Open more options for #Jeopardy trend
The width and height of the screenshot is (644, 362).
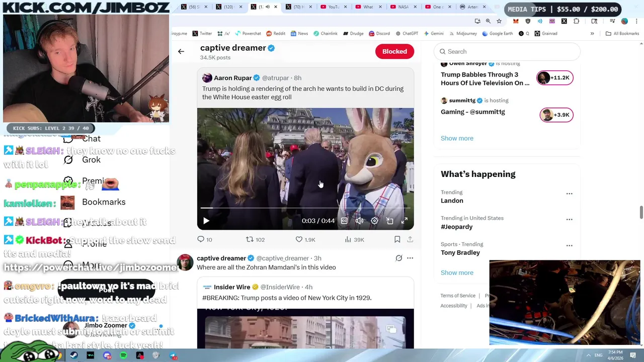(x=569, y=220)
